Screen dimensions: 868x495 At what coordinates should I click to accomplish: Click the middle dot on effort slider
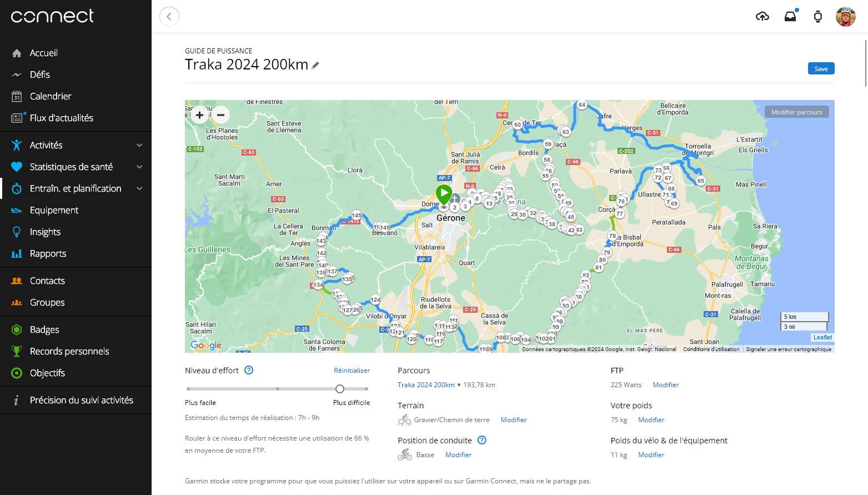[x=278, y=389]
